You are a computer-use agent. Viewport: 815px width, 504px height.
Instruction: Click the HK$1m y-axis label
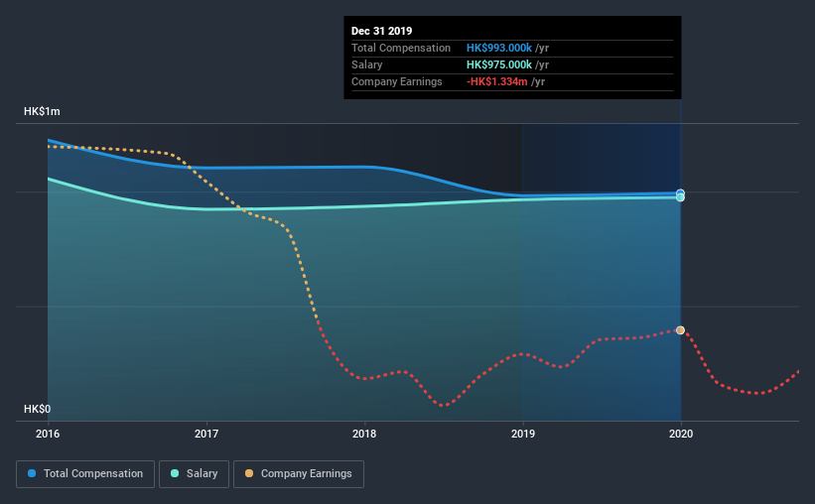coord(42,112)
